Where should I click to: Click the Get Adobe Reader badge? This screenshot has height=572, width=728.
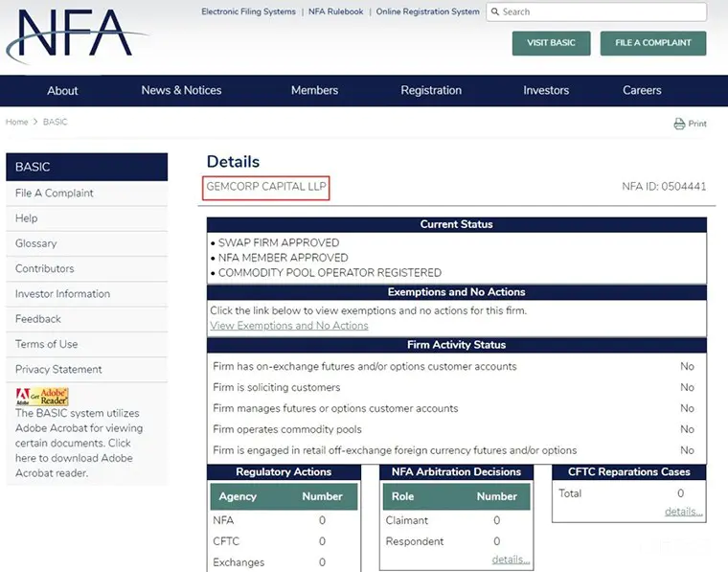pos(42,397)
